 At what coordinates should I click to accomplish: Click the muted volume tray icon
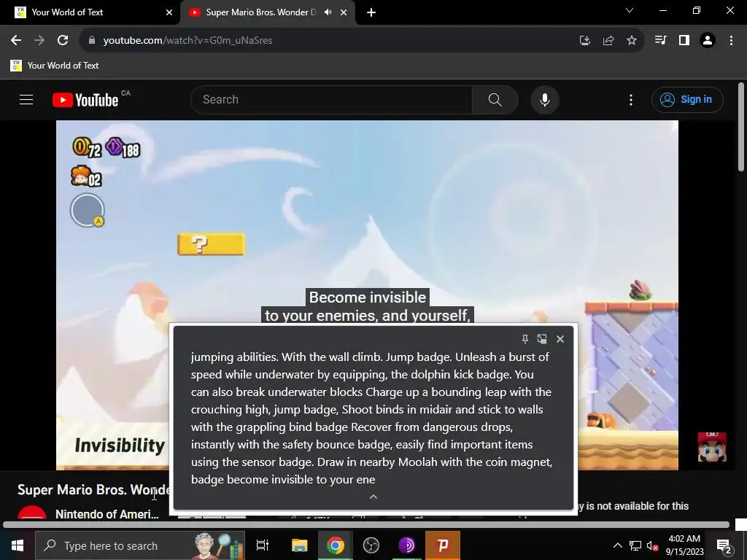653,545
